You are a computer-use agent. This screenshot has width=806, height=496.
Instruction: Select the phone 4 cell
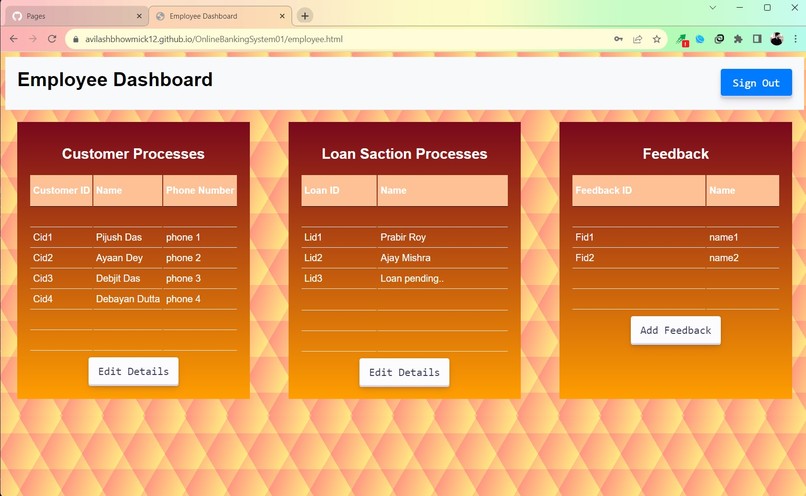pyautogui.click(x=200, y=299)
